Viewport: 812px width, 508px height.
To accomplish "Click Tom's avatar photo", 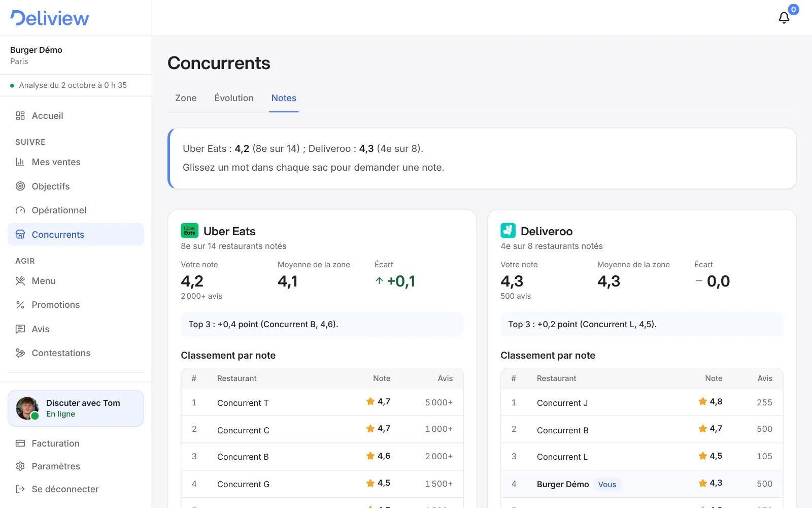I will (x=27, y=408).
